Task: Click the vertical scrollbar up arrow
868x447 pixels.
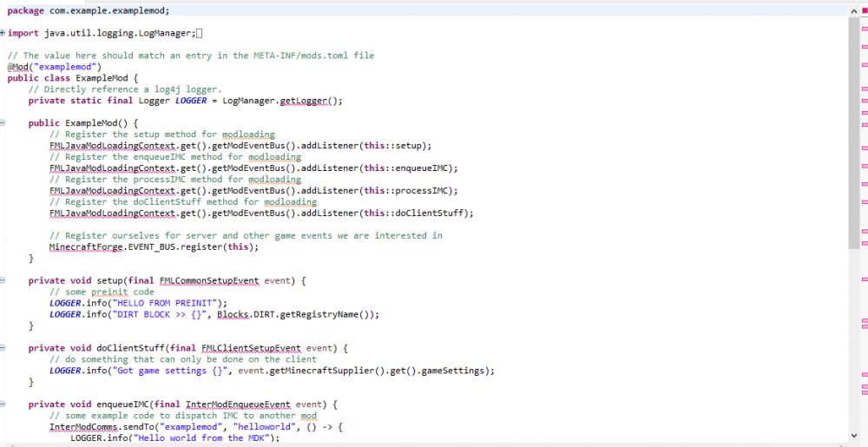Action: (x=853, y=10)
